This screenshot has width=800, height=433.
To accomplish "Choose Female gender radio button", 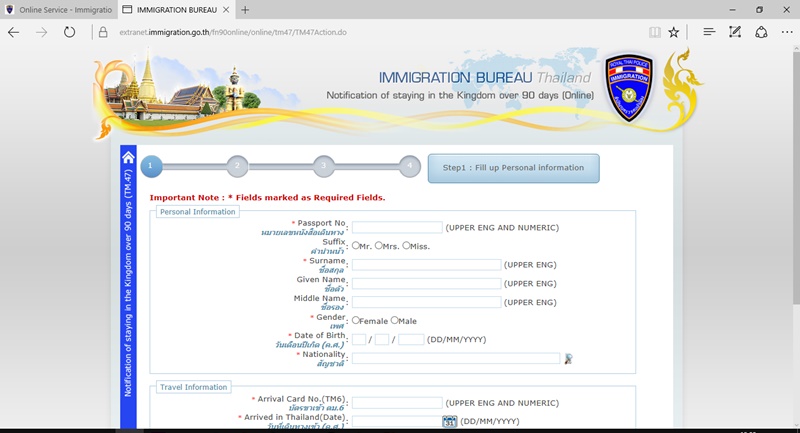I will pos(356,320).
